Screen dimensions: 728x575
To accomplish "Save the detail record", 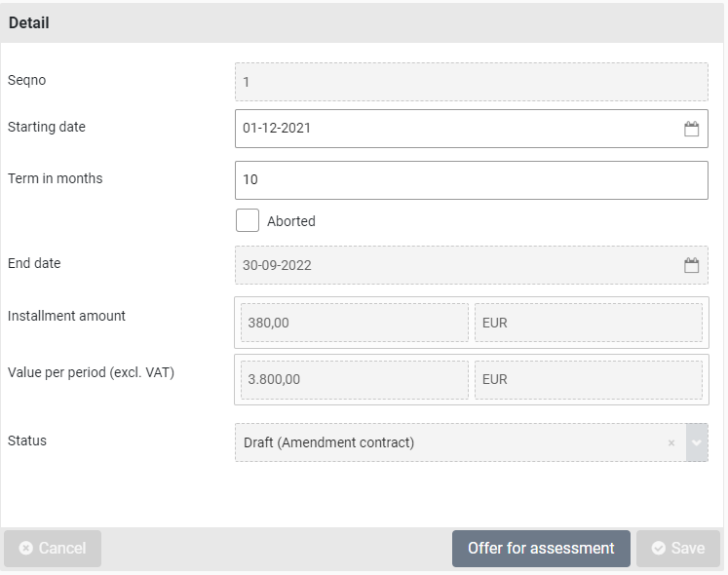I will (677, 549).
